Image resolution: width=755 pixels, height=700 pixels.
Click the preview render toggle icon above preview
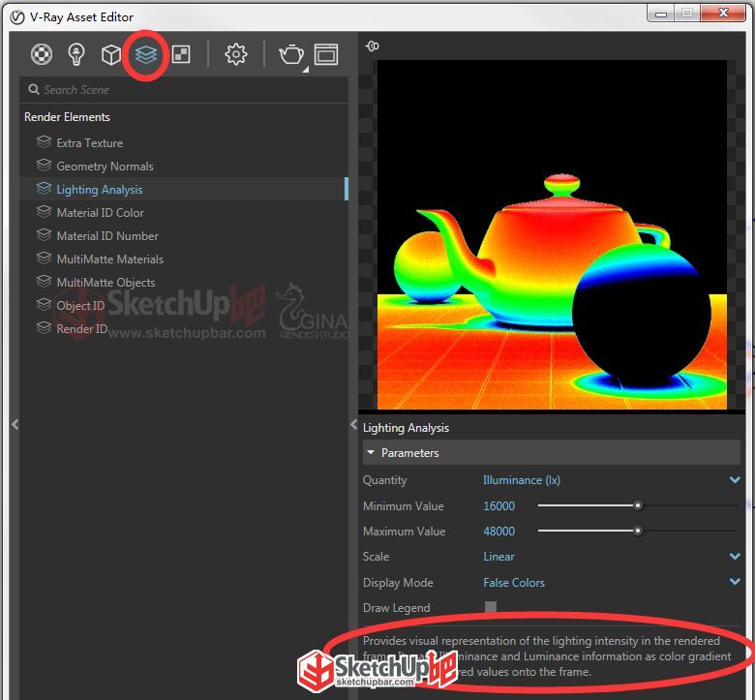click(373, 46)
